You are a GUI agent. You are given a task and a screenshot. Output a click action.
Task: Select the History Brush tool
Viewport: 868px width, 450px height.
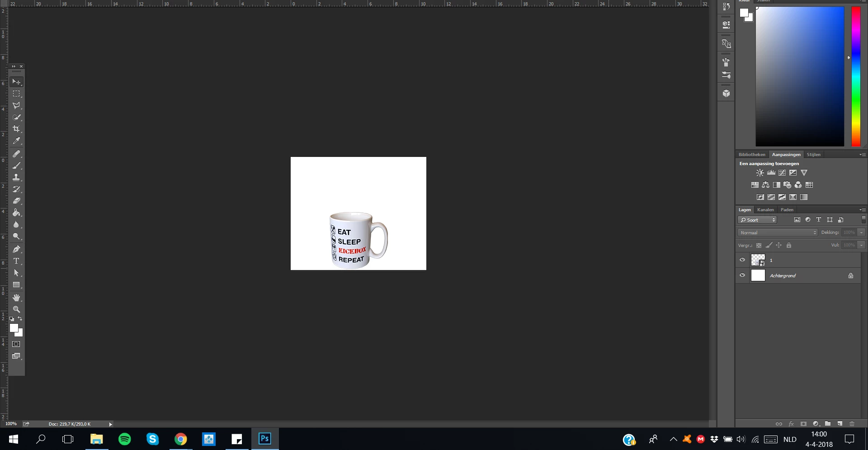[x=16, y=189]
